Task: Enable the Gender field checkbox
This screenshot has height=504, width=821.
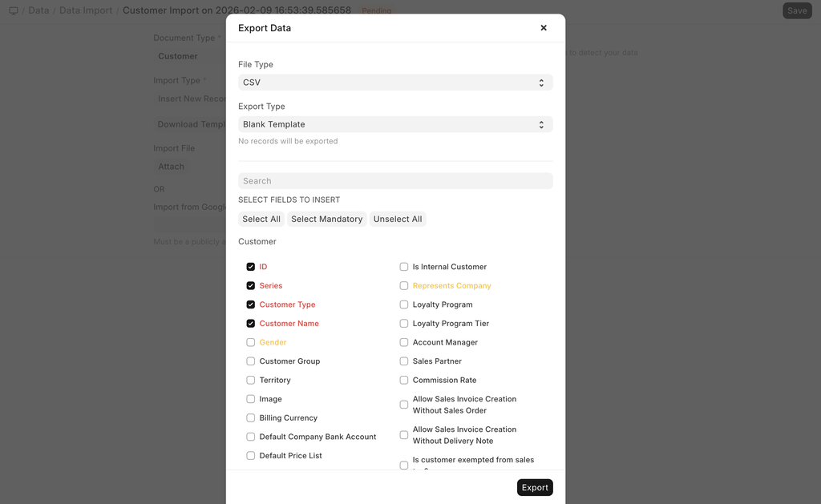Action: (251, 342)
